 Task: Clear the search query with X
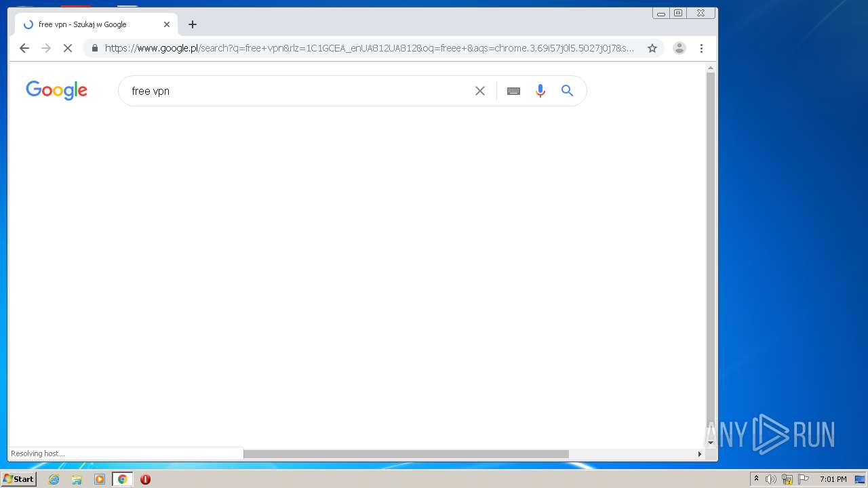pos(480,91)
